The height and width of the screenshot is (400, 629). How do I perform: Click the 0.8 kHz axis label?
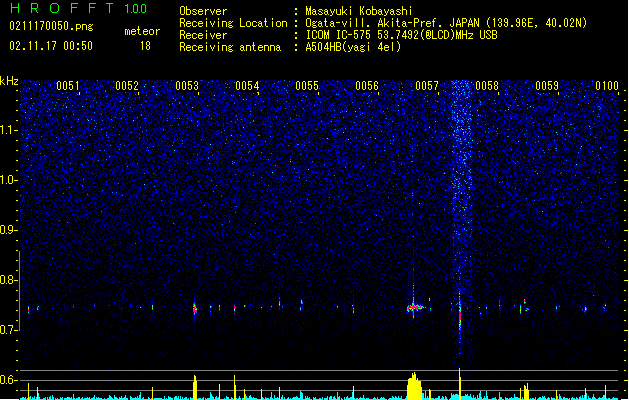tap(8, 280)
